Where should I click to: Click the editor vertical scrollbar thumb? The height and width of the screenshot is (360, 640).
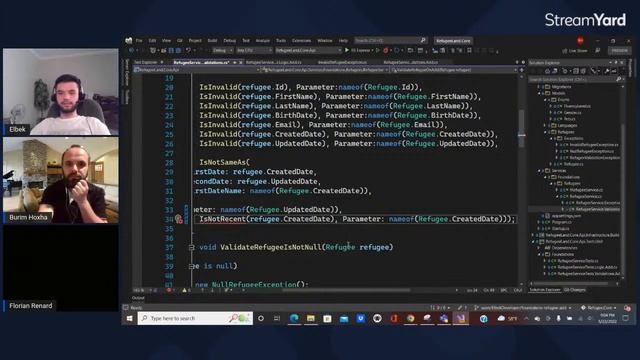(521, 129)
